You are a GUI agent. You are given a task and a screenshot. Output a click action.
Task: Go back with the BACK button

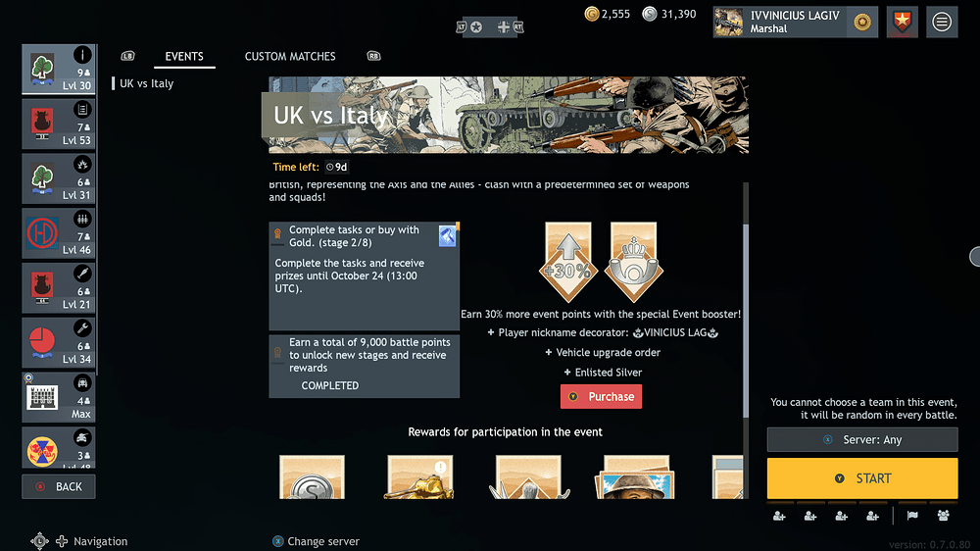(x=59, y=486)
